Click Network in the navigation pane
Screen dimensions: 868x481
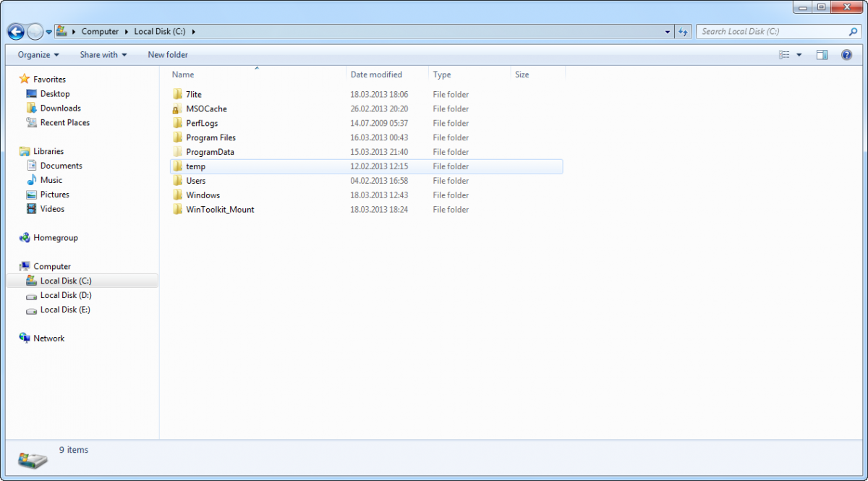pyautogui.click(x=48, y=339)
